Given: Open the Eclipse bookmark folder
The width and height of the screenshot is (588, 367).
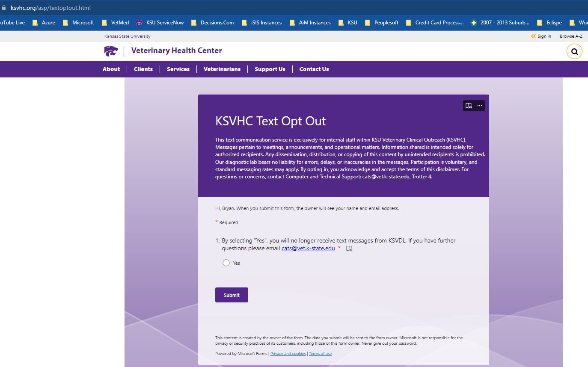Looking at the screenshot, I should [549, 23].
